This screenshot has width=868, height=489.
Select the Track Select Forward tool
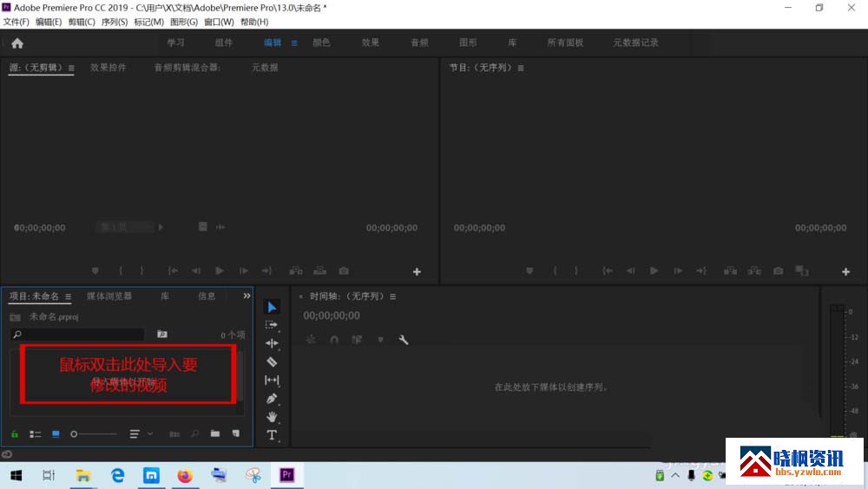point(272,325)
